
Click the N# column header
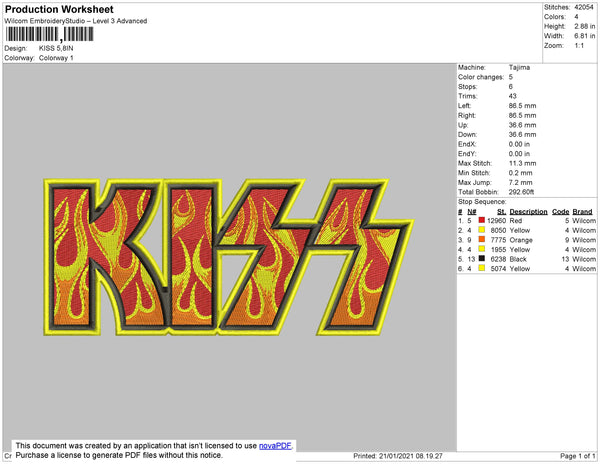471,212
